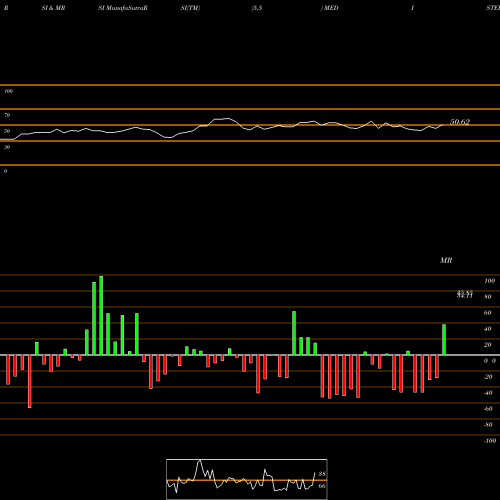The height and width of the screenshot is (500, 500).
Task: Click the overlapping value labels near MR 80
Action: [x=465, y=294]
